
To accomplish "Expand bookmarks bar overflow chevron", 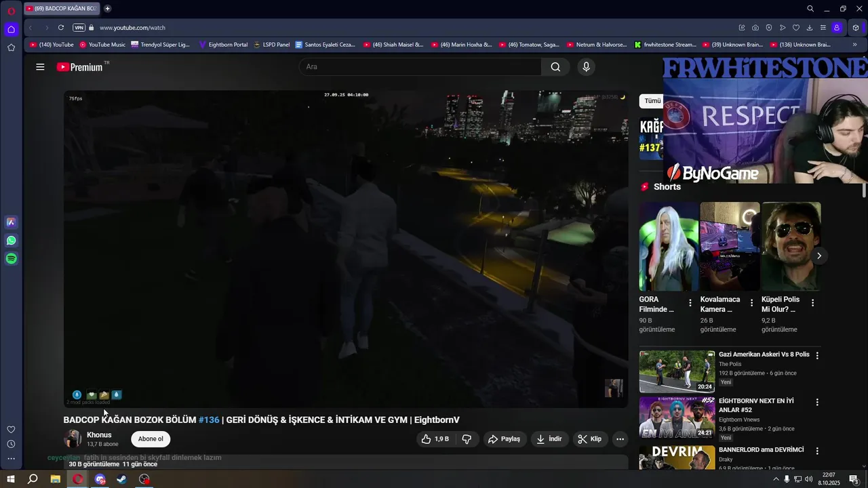I will (854, 45).
